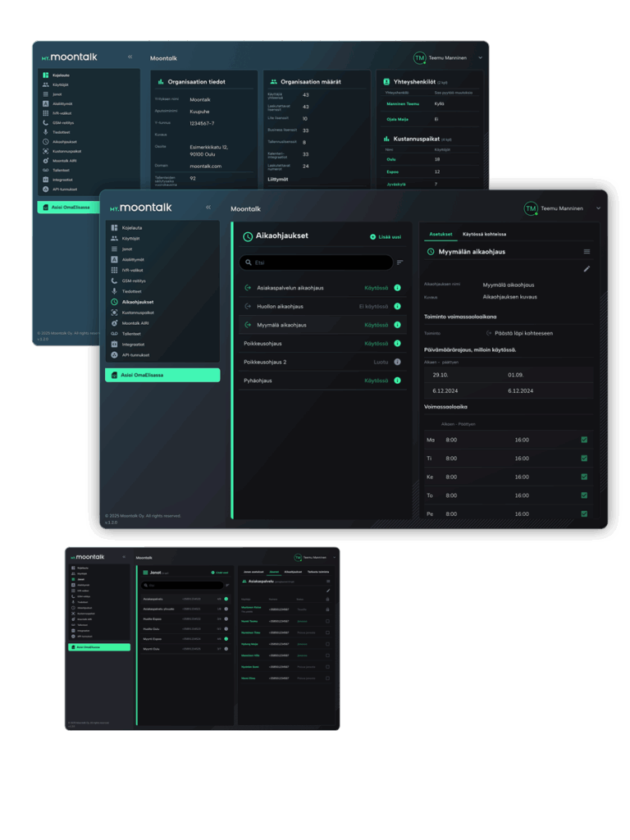Open API-tunnukset in front window sidebar

[130, 355]
